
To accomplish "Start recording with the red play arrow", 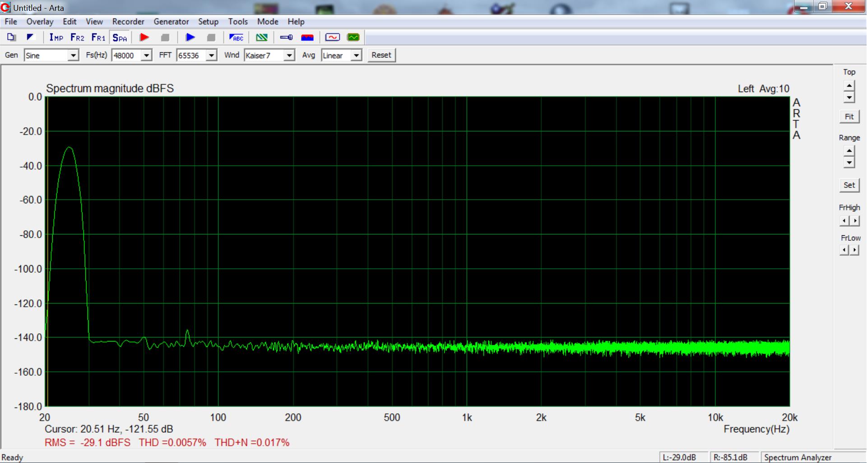I will [x=144, y=37].
